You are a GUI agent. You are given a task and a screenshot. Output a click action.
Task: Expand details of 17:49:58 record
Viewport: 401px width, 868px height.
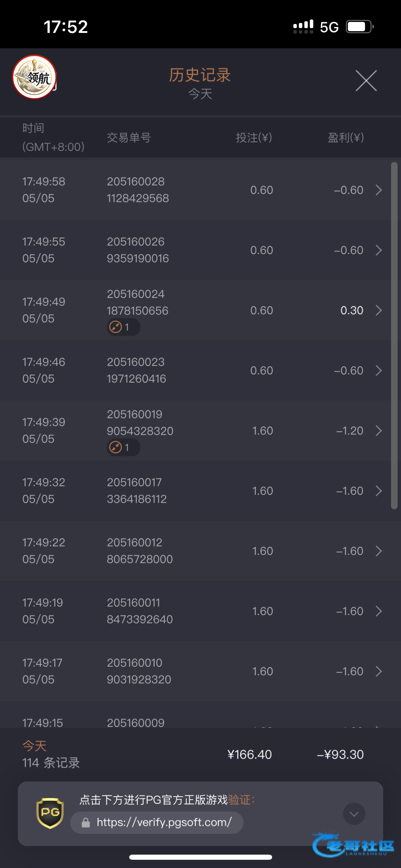coord(378,190)
